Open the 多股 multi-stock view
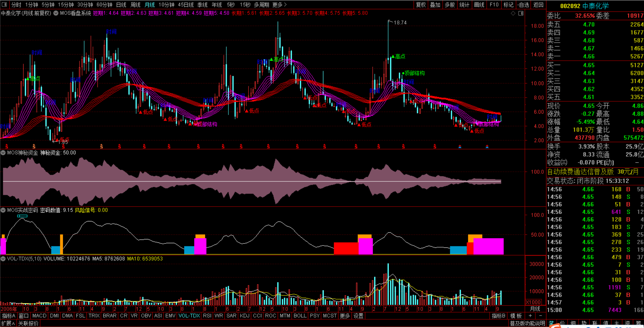 tap(449, 5)
